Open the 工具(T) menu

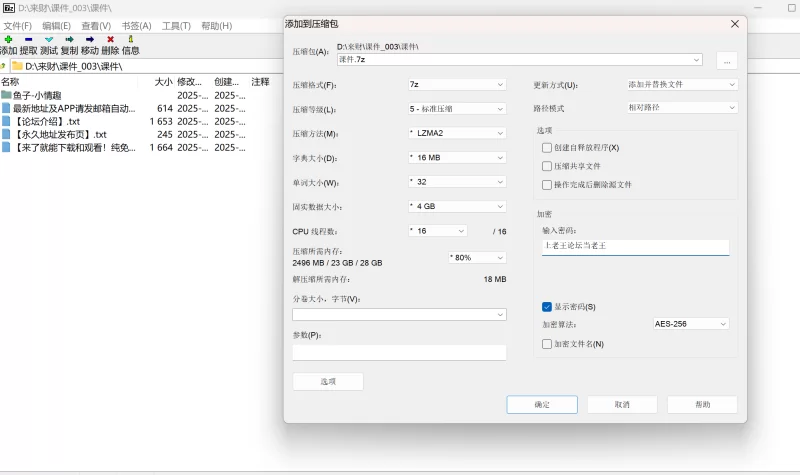(176, 26)
